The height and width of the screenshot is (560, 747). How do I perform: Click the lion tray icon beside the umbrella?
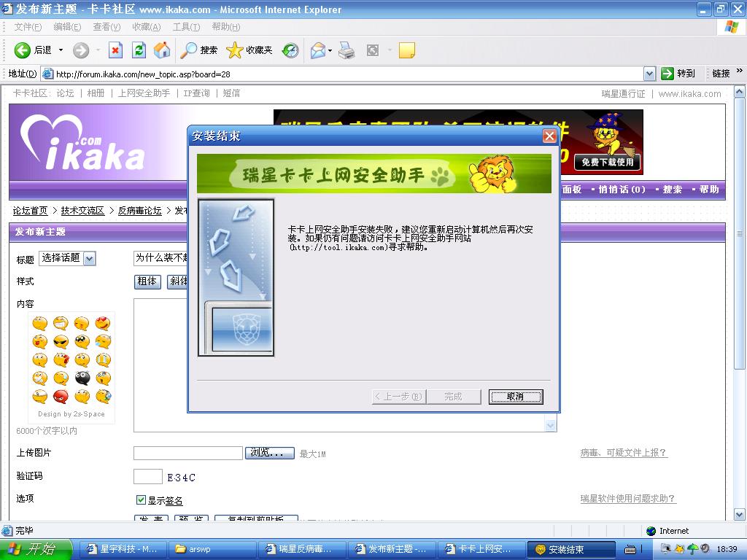tap(680, 550)
